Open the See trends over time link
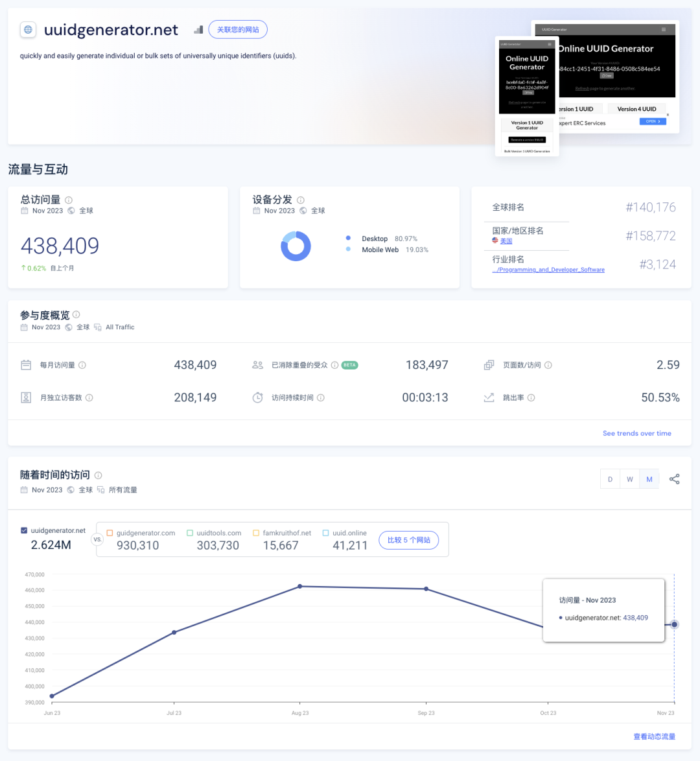Image resolution: width=700 pixels, height=761 pixels. pos(636,433)
